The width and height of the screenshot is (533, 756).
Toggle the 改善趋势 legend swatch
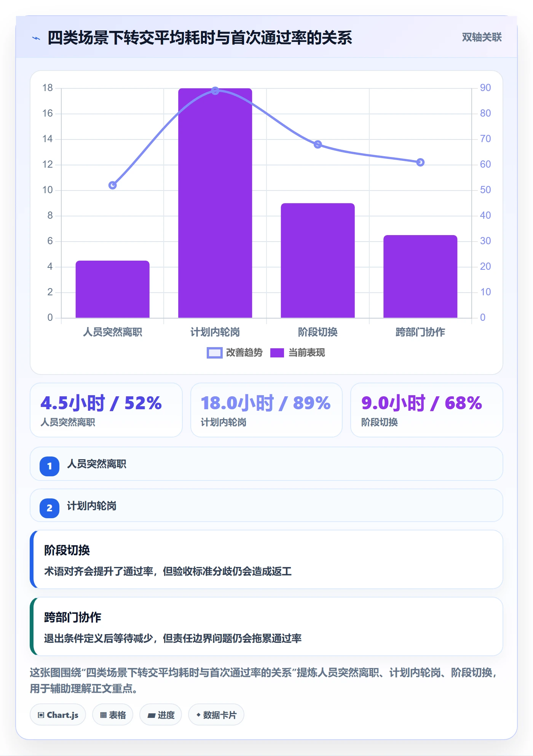pos(214,353)
